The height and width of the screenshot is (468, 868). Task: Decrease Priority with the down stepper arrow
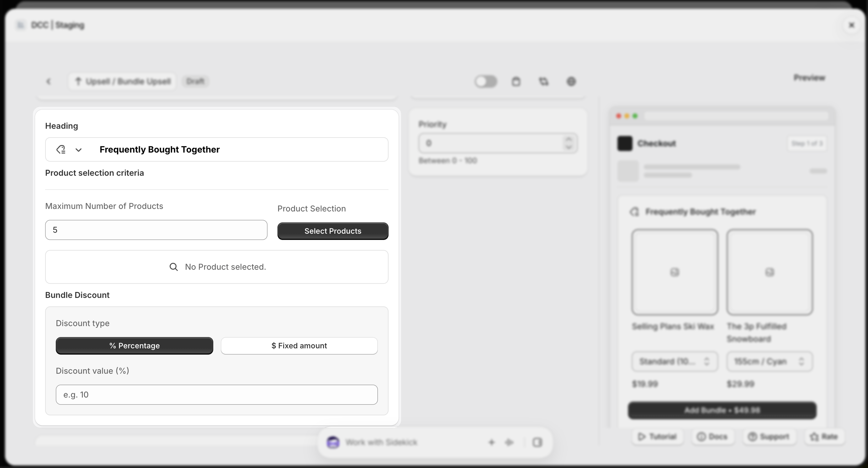(x=569, y=148)
